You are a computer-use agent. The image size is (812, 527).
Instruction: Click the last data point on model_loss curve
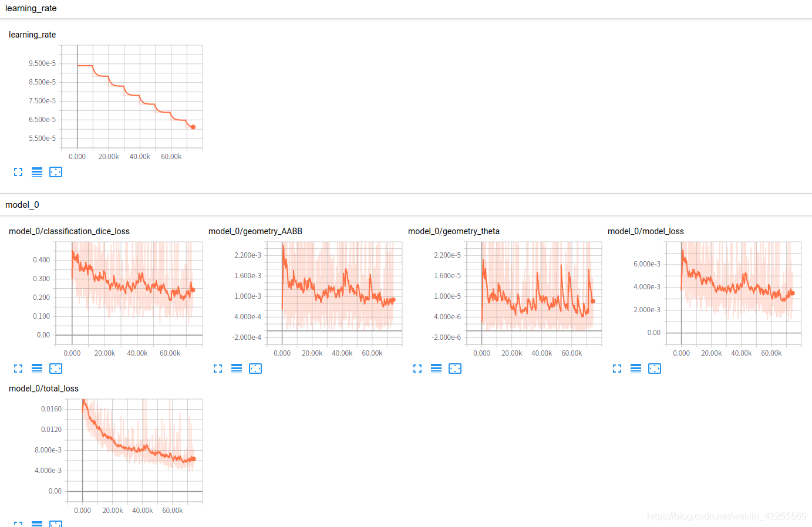tap(792, 293)
